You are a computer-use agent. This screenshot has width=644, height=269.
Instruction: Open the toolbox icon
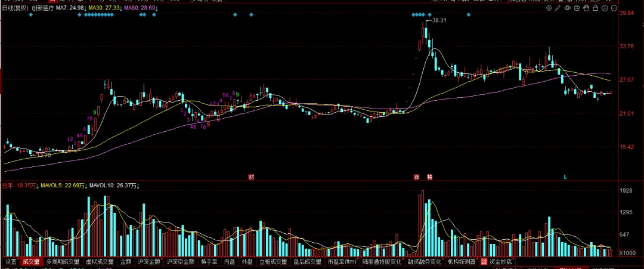[577, 8]
